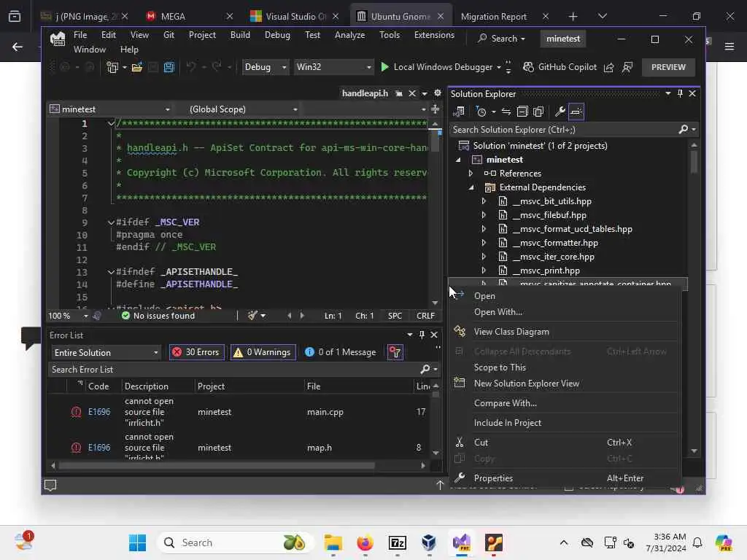Start Local Windows Debugger with green play icon
747x560 pixels.
[385, 67]
